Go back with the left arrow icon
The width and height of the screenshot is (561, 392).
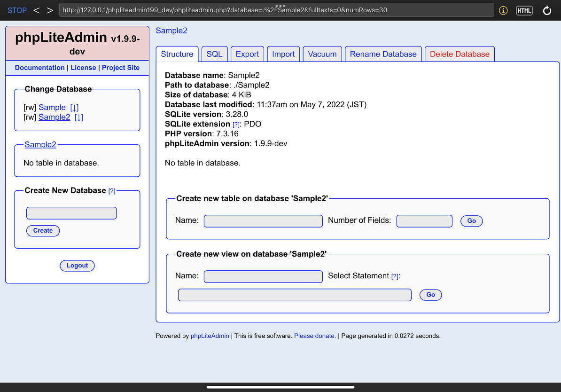[37, 10]
